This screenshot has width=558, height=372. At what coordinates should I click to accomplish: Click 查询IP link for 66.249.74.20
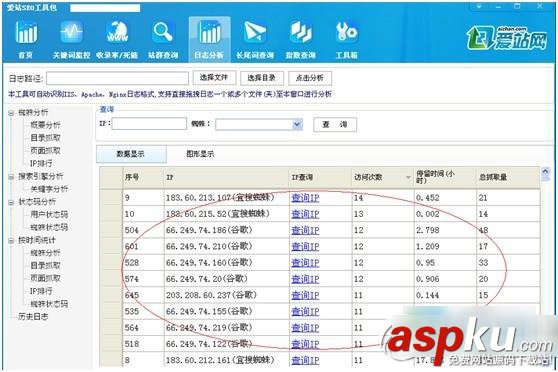tap(305, 279)
